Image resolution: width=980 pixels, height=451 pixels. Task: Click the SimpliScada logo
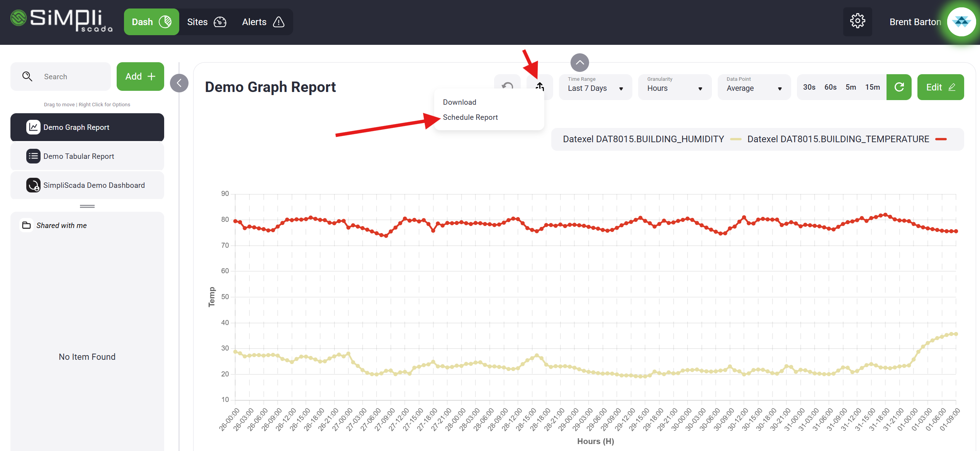pos(62,20)
